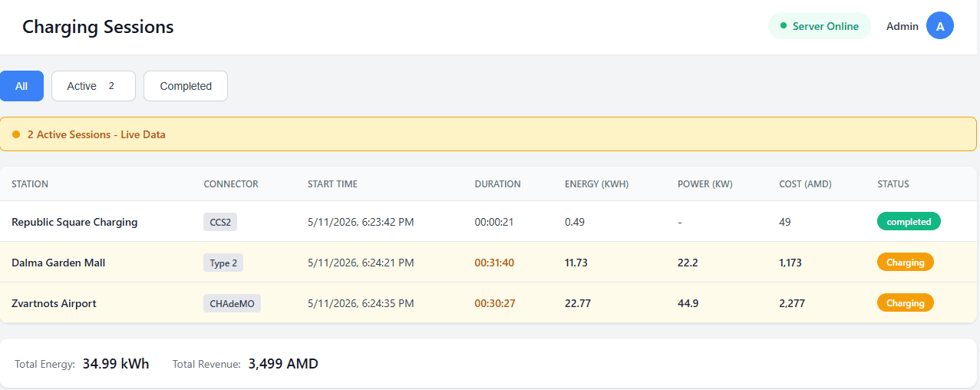Click the energy value 0.49

point(575,222)
